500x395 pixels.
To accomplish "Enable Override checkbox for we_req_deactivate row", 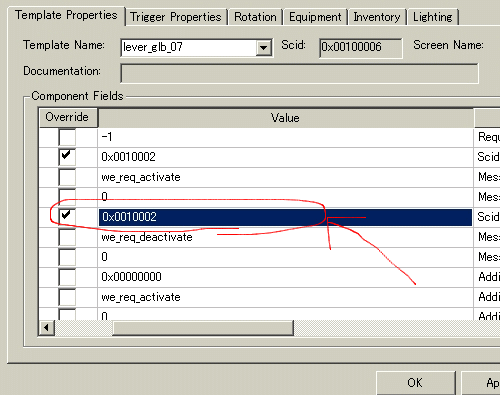I will point(67,237).
